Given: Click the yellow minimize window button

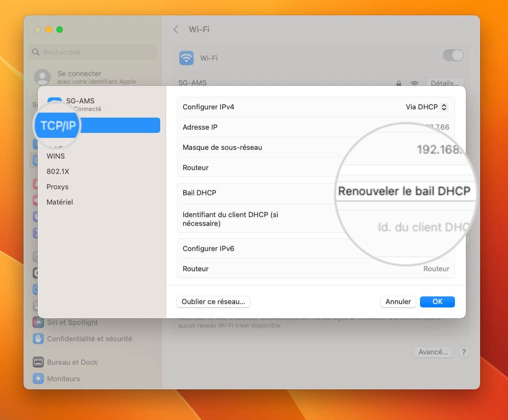Looking at the screenshot, I should click(x=49, y=30).
